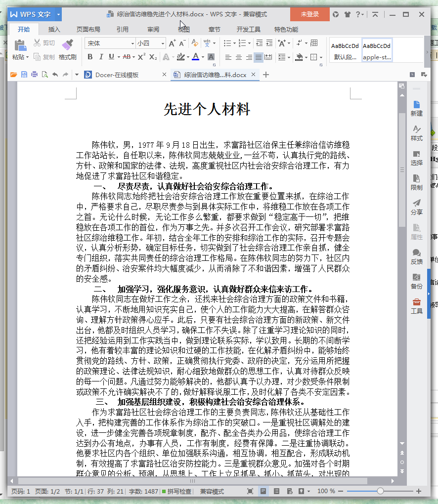Close the 综治信访维稳 document tab
This screenshot has width=438, height=504.
(x=254, y=74)
